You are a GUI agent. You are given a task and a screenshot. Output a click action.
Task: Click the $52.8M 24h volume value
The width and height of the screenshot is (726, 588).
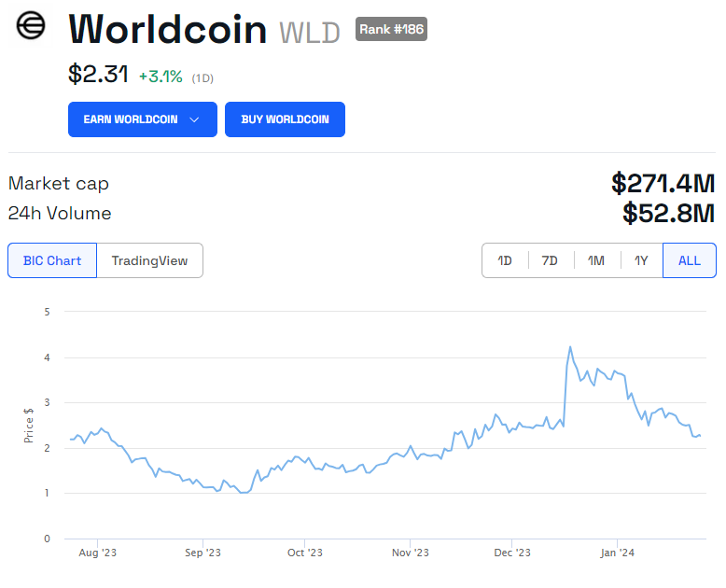(668, 214)
